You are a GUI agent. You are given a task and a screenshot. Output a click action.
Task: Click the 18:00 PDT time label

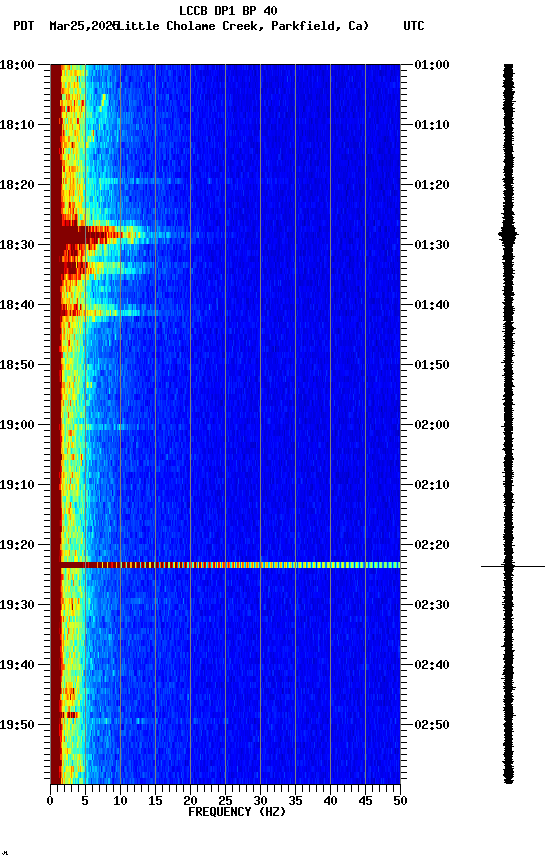tap(17, 64)
